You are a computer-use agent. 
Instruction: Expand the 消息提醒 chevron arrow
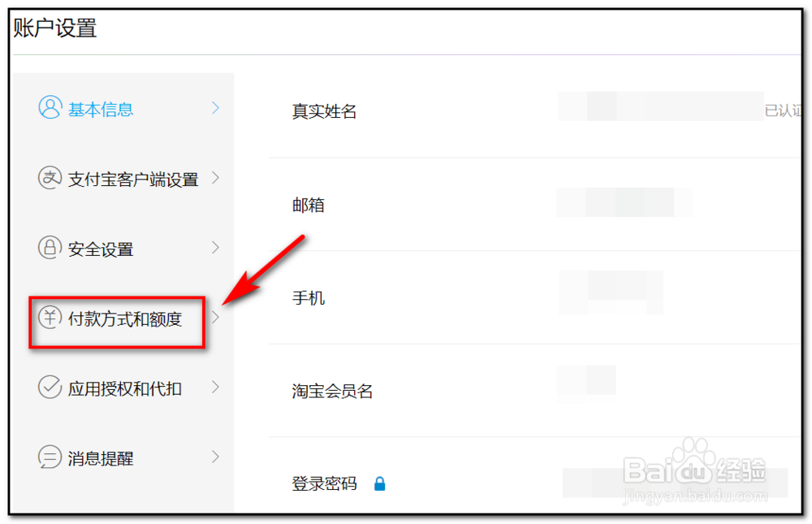click(215, 457)
